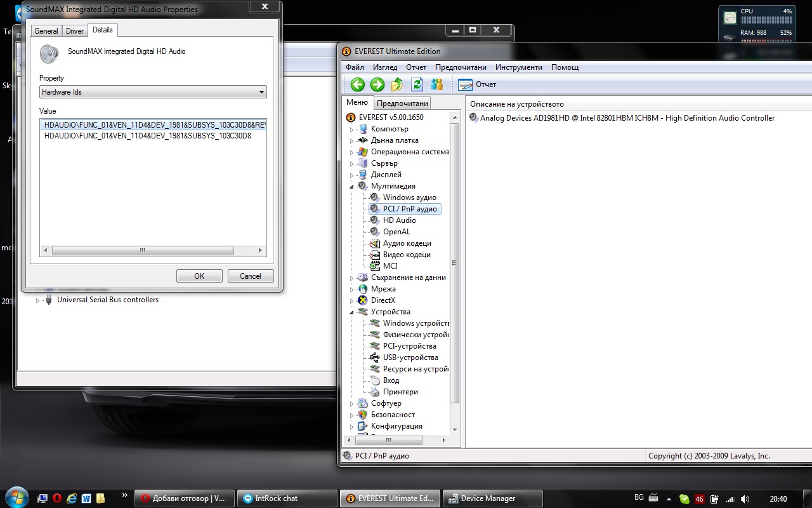The image size is (812, 508).
Task: Open the Windows Start button
Action: click(x=16, y=497)
